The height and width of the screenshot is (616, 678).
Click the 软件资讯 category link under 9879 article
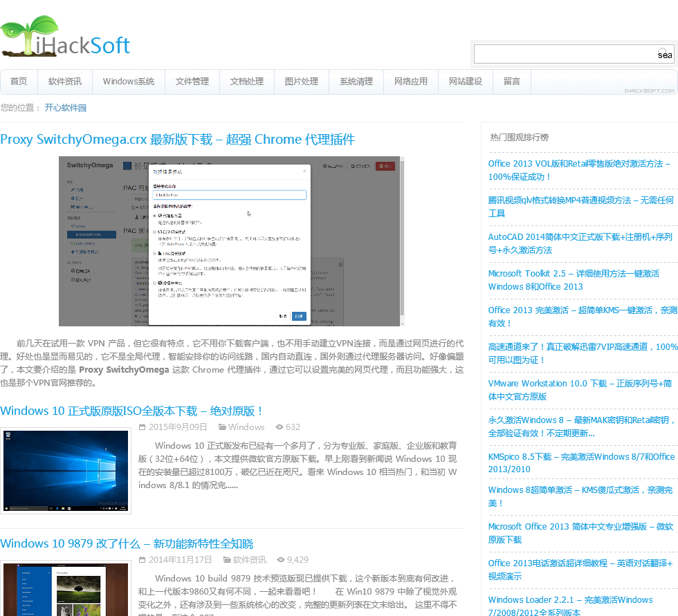click(x=250, y=560)
